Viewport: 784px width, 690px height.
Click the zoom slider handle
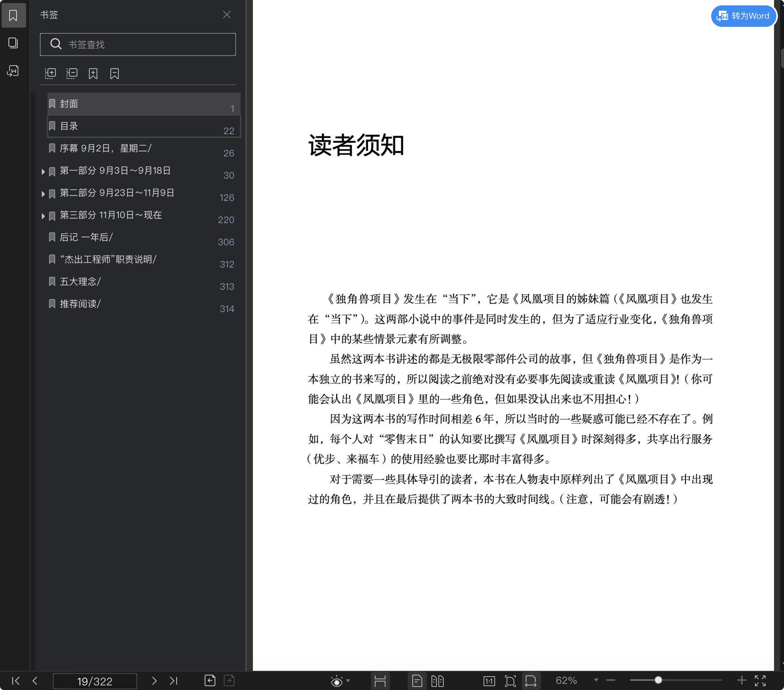pos(658,680)
